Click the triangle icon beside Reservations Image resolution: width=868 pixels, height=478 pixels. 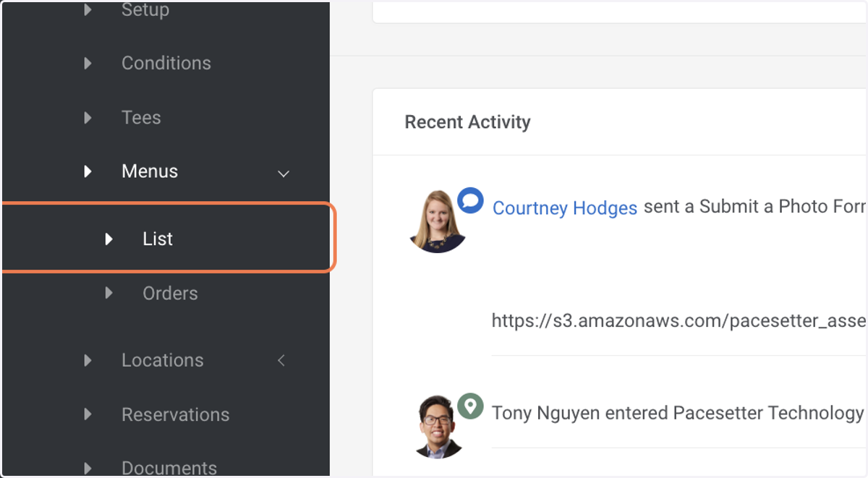[x=88, y=414]
